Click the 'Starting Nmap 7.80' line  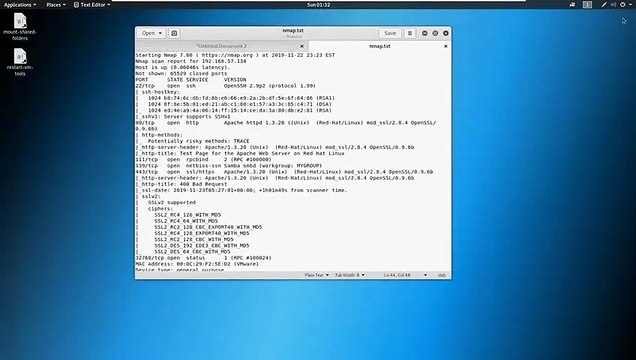click(235, 55)
